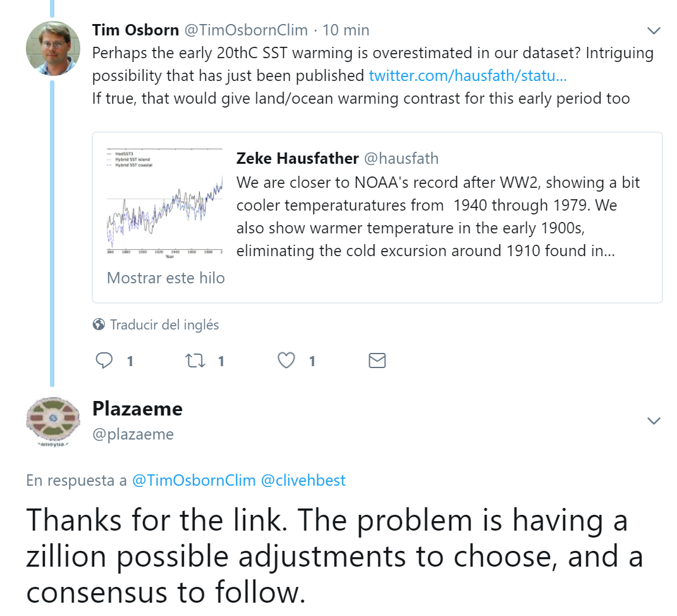This screenshot has width=677, height=616.
Task: Open quoted tweet text about NOAA's record
Action: pyautogui.click(x=437, y=216)
